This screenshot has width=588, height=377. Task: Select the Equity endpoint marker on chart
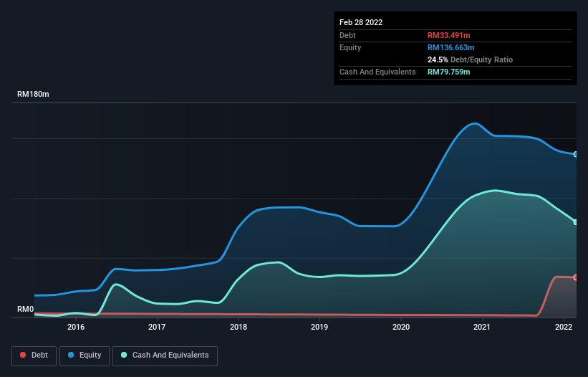click(x=576, y=154)
